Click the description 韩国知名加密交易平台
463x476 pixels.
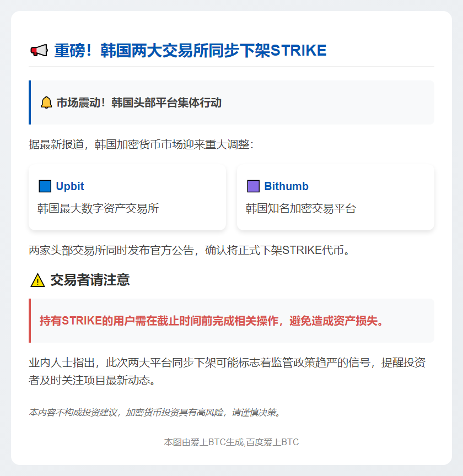[301, 208]
